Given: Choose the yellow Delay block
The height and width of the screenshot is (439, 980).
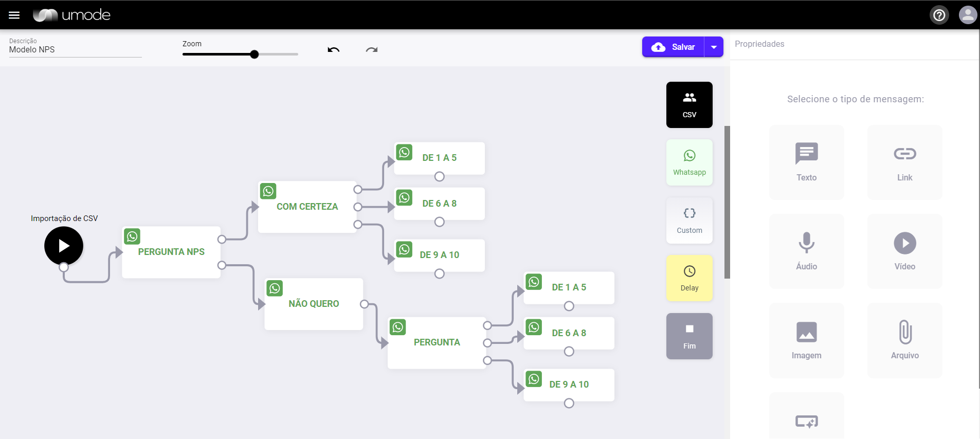Looking at the screenshot, I should pos(689,278).
